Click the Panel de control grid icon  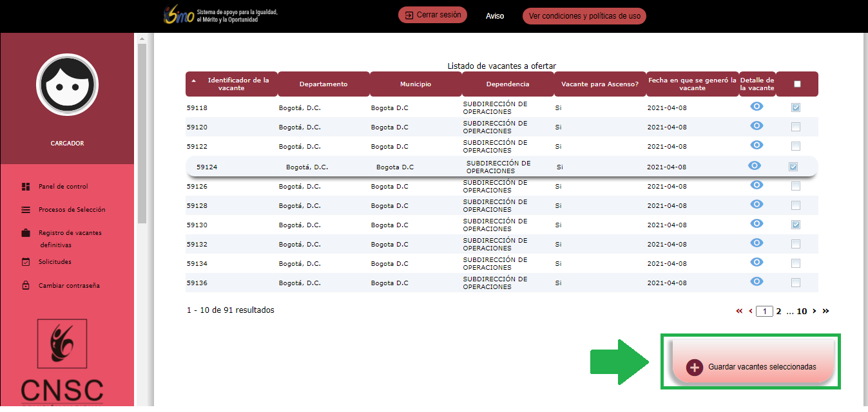26,187
